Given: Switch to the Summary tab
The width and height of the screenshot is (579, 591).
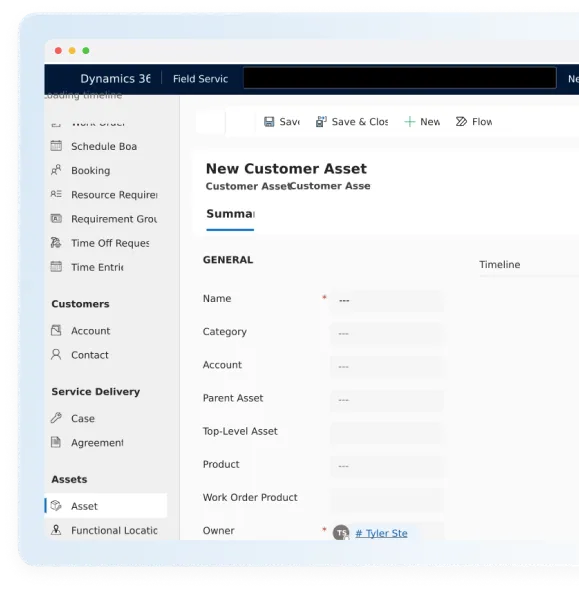Looking at the screenshot, I should tap(230, 214).
